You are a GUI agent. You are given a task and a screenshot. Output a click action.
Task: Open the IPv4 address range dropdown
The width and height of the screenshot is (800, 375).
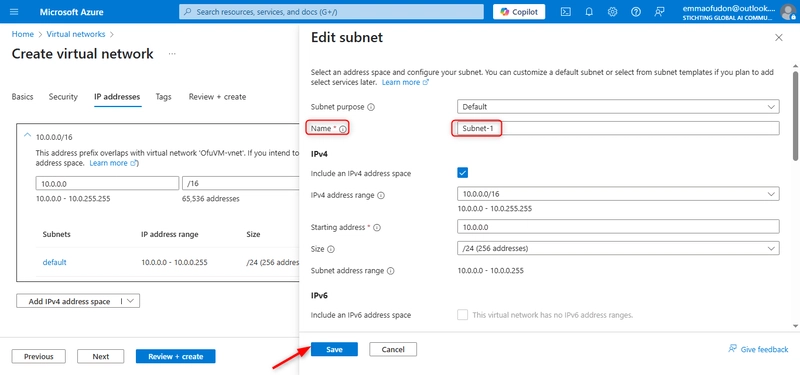(x=618, y=194)
